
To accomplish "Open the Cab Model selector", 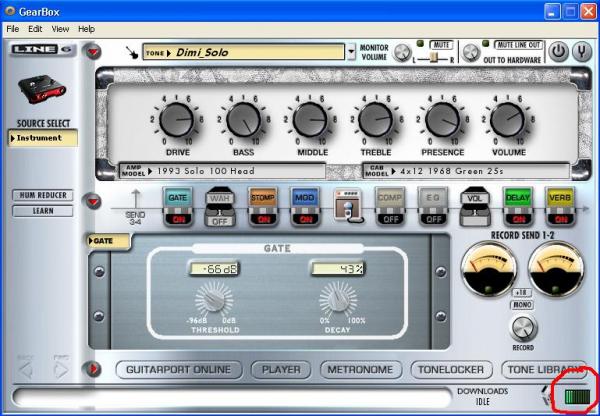I will pos(466,171).
